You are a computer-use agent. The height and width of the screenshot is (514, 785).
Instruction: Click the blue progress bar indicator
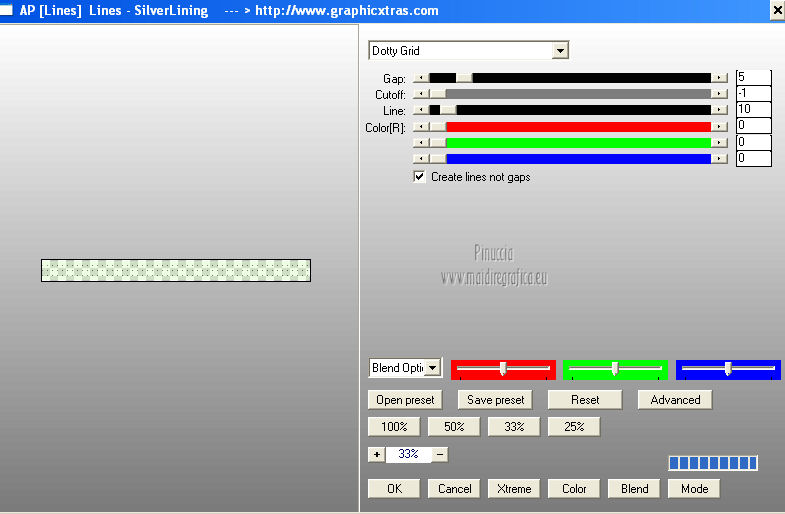tap(713, 463)
